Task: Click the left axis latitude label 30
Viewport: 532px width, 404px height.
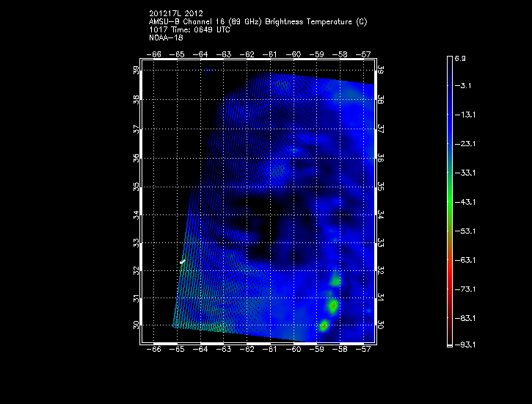Action: click(136, 325)
